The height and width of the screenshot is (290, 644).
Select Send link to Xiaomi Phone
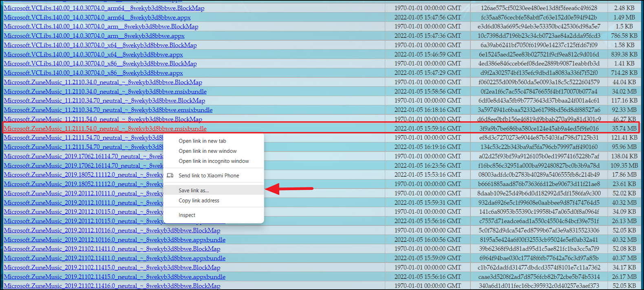(209, 176)
